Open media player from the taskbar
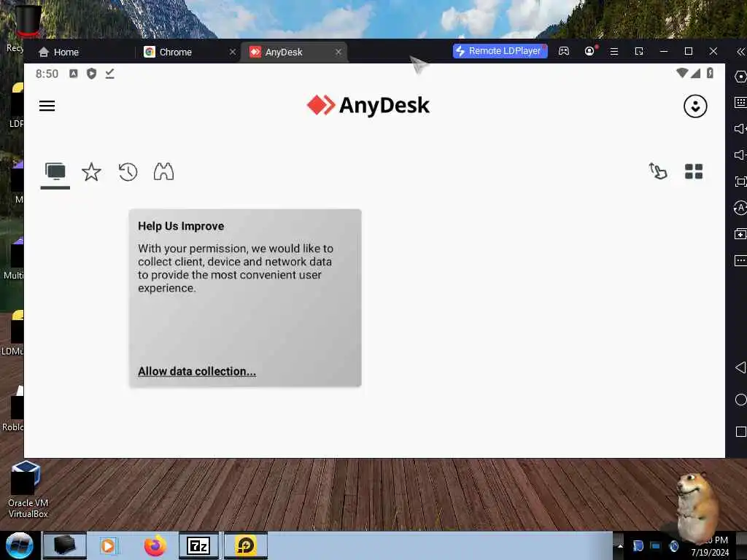747x560 pixels. (x=108, y=545)
